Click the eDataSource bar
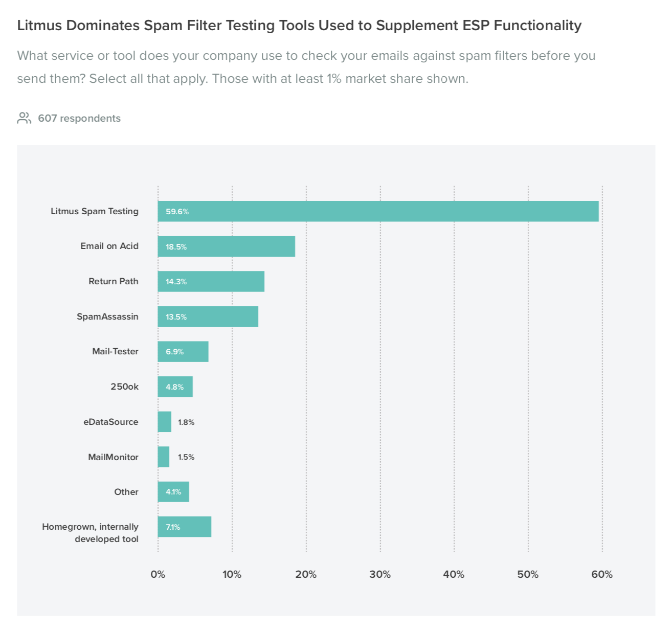 tap(164, 422)
